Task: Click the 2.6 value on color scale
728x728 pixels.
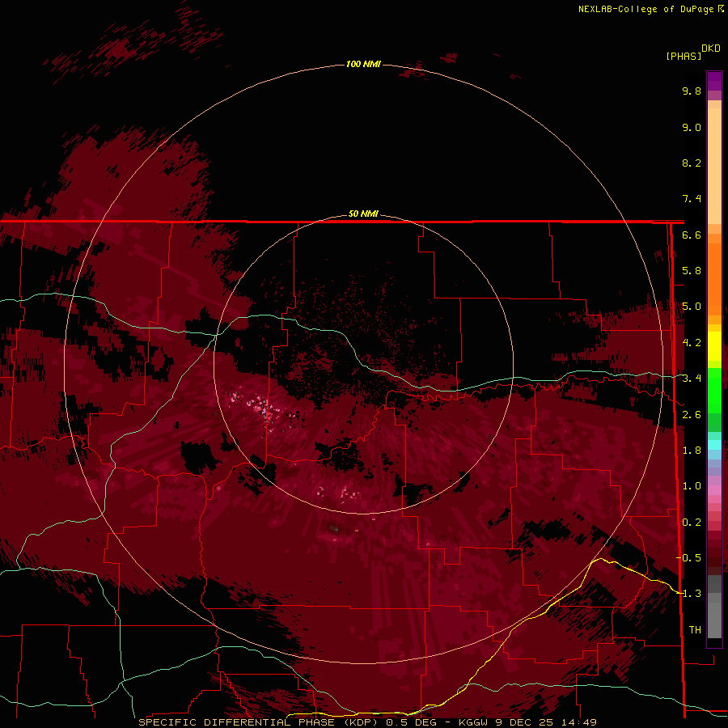Action: (692, 415)
